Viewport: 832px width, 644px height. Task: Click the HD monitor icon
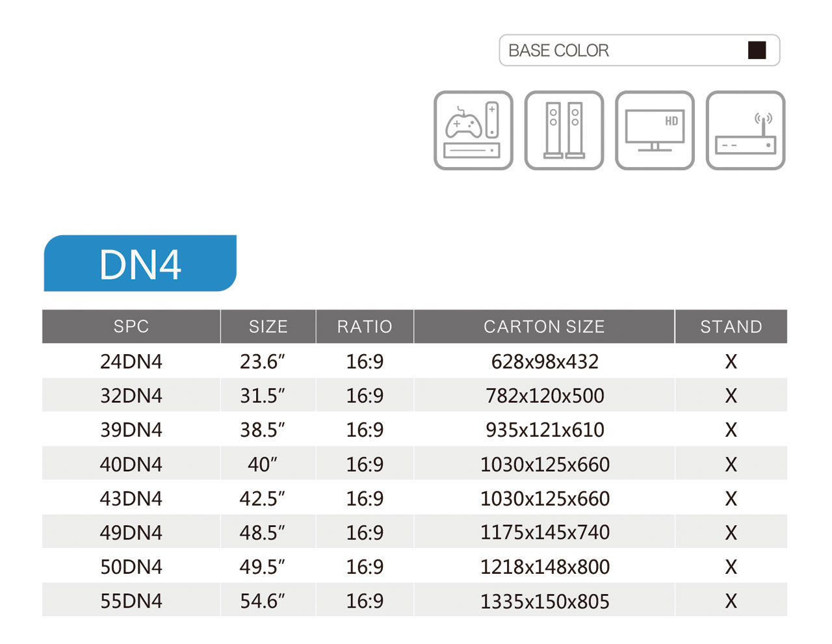pyautogui.click(x=655, y=131)
